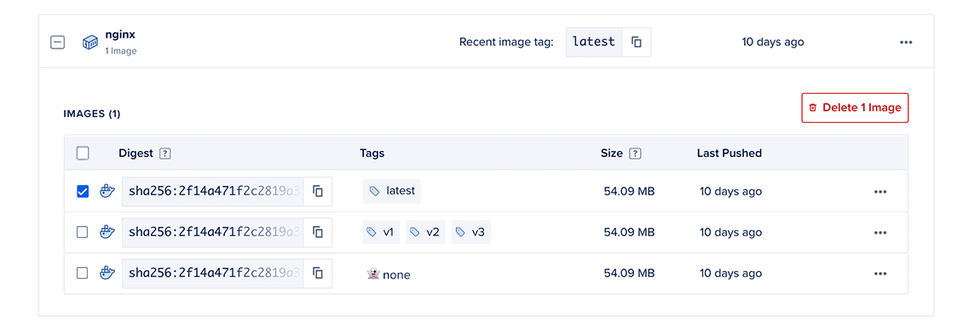980x330 pixels.
Task: Click the nginx repository container icon
Action: click(90, 43)
